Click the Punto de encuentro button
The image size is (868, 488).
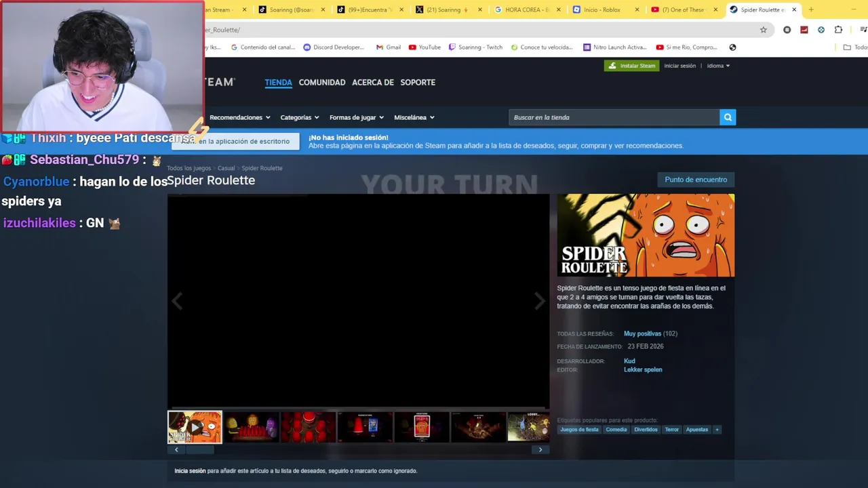click(x=696, y=180)
